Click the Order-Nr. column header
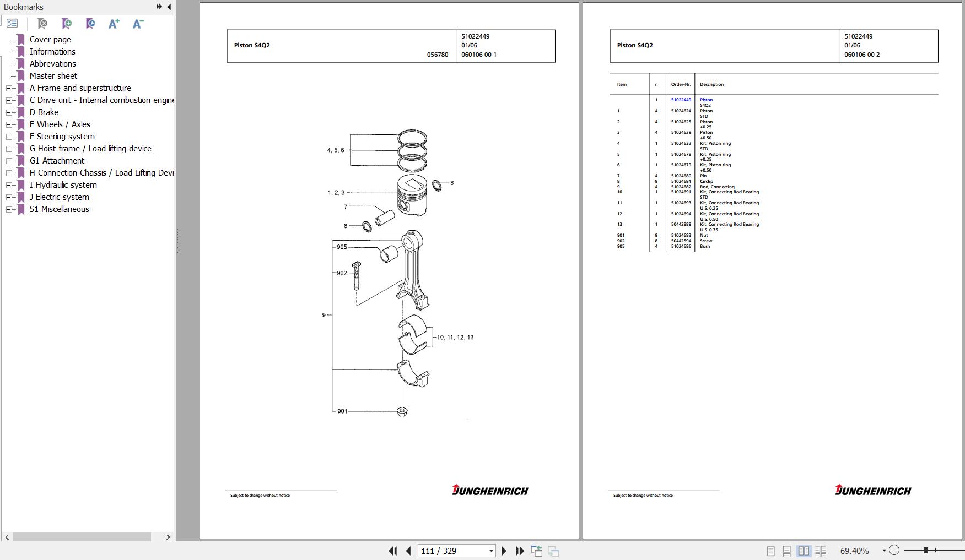This screenshot has height=560, width=965. pos(681,84)
